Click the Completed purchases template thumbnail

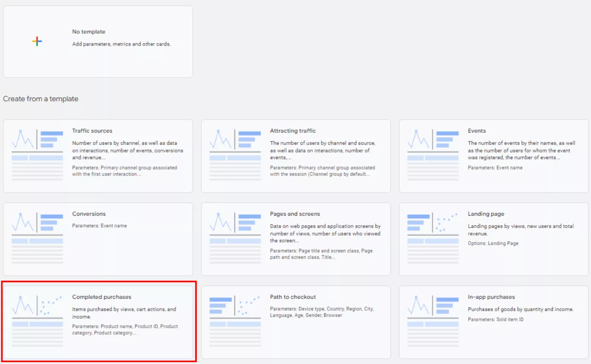coord(38,321)
